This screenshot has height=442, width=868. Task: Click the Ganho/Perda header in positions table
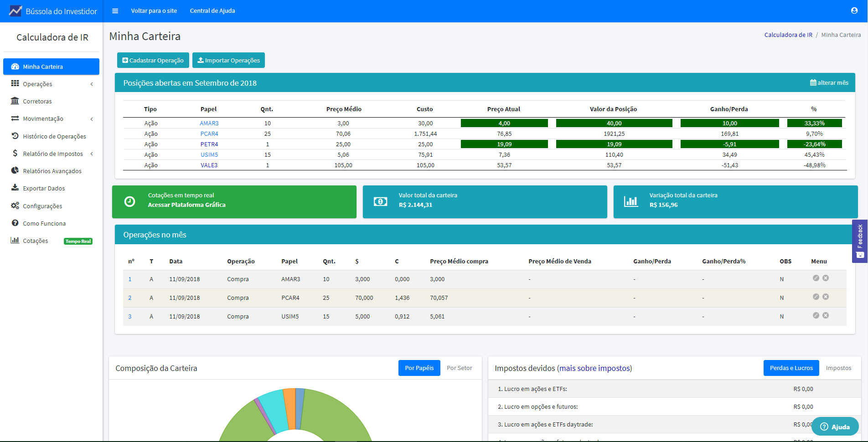point(728,109)
